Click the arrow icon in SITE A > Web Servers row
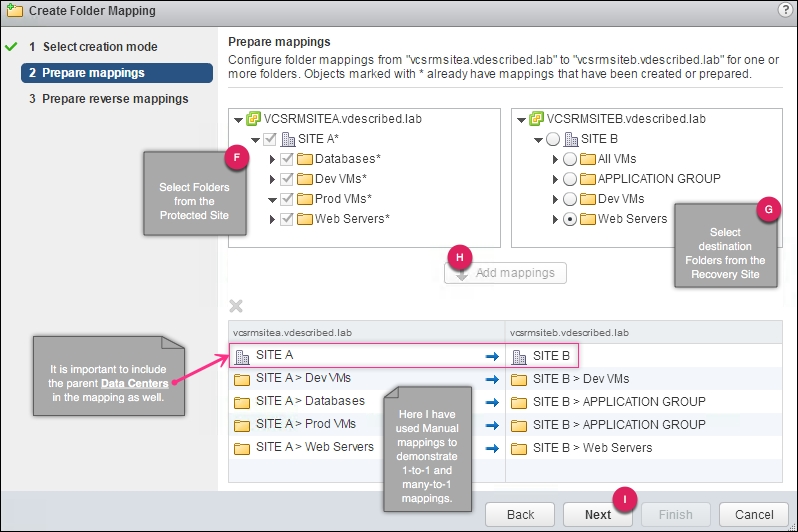The width and height of the screenshot is (798, 532). pos(492,448)
